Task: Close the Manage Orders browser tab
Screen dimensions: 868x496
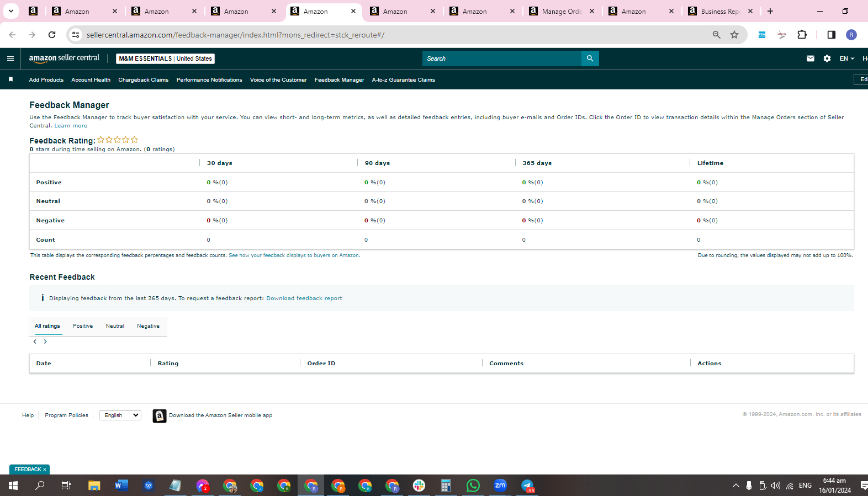Action: tap(592, 11)
